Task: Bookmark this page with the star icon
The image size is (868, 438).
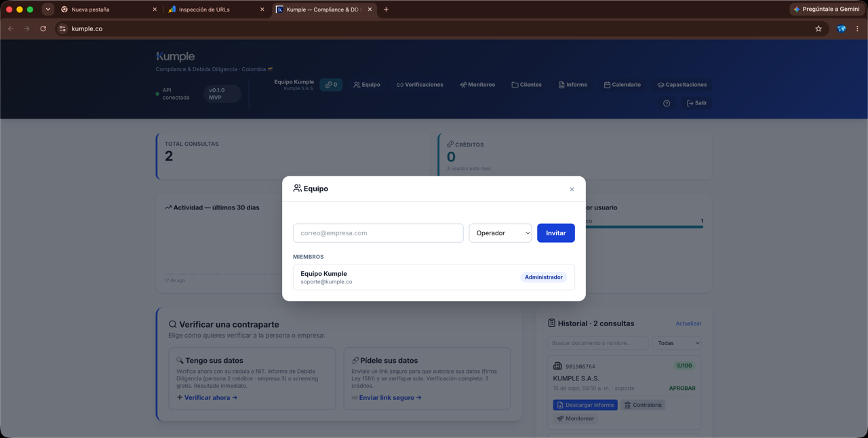Action: point(818,28)
